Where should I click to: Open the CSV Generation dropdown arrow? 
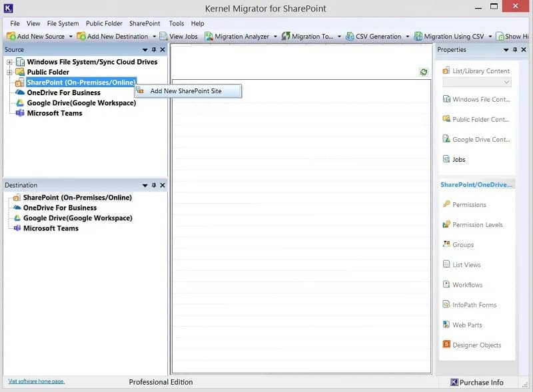[408, 37]
